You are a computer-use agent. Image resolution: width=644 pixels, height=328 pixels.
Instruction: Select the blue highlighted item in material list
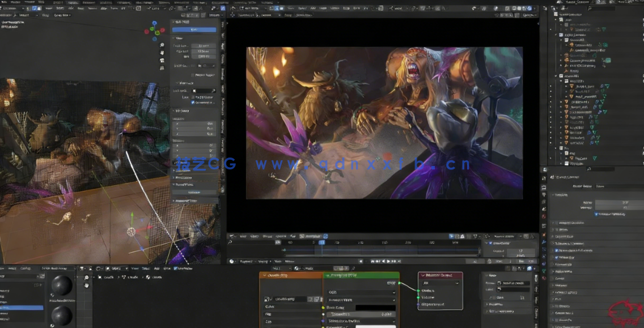[22, 308]
